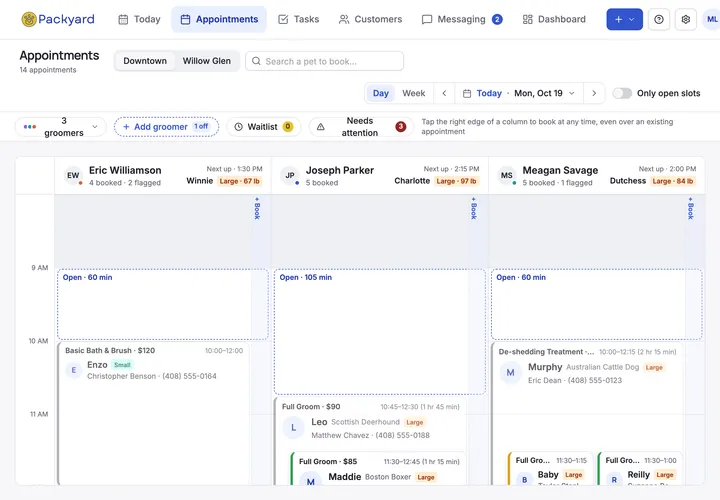Viewport: 720px width, 500px height.
Task: Click Murphy's M pet avatar
Action: pos(510,373)
